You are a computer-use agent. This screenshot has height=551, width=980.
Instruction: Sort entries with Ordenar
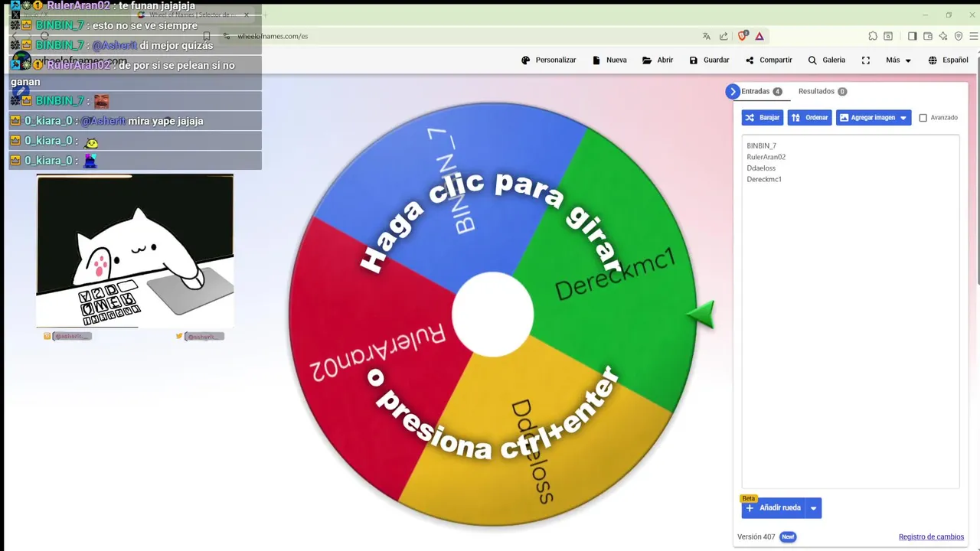(x=809, y=118)
